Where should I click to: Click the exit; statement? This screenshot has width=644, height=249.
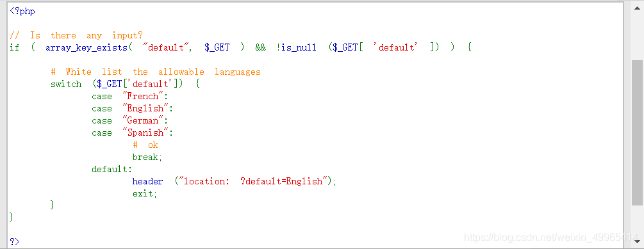[x=145, y=193]
